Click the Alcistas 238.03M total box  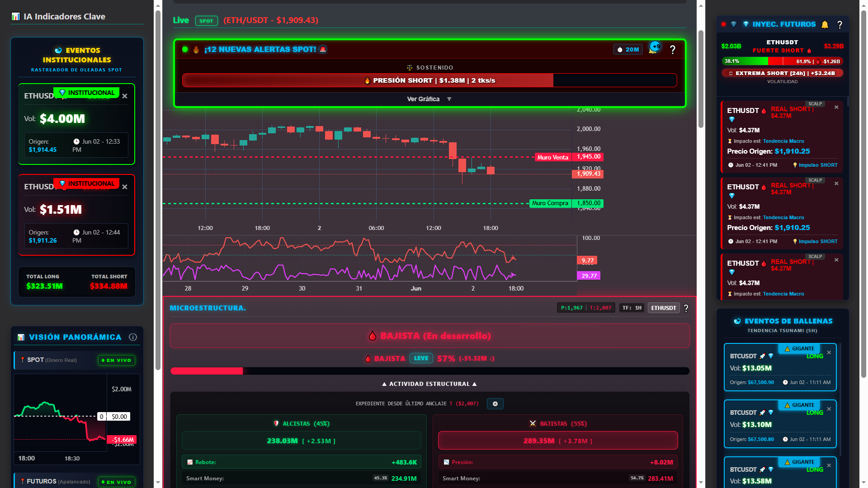click(x=301, y=441)
